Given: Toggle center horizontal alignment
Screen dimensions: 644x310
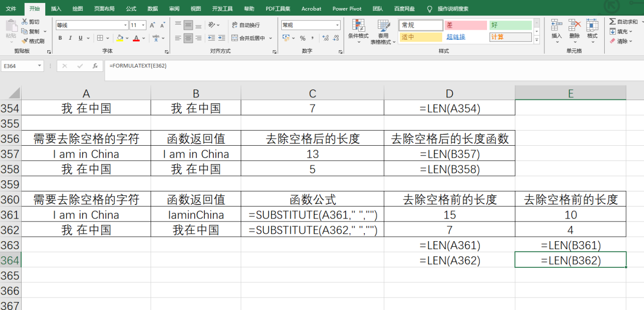Looking at the screenshot, I should pos(188,38).
